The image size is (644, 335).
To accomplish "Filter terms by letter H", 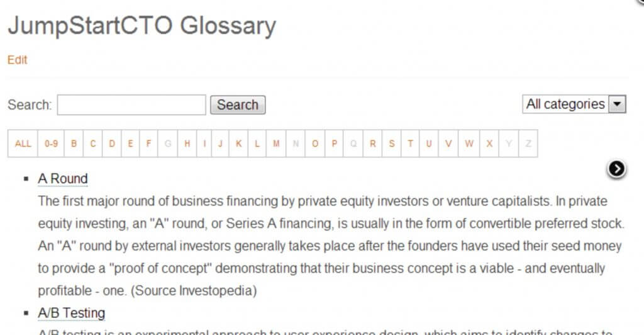I will point(187,144).
